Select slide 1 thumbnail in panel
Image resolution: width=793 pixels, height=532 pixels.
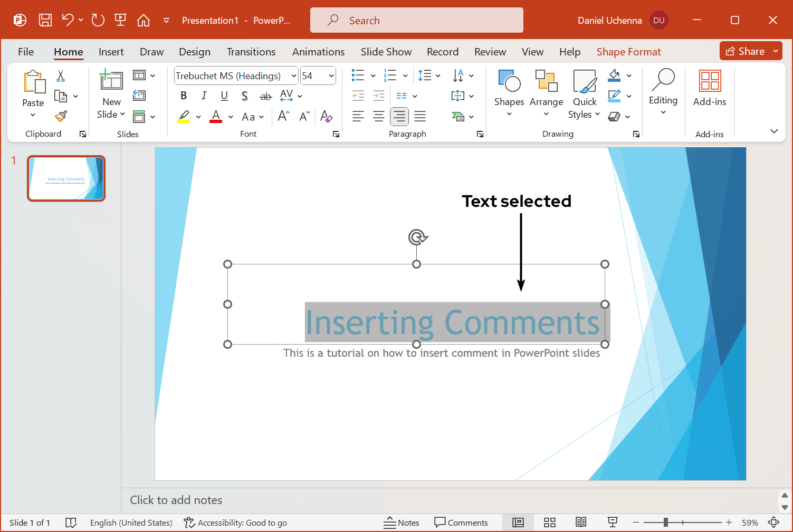[x=66, y=178]
